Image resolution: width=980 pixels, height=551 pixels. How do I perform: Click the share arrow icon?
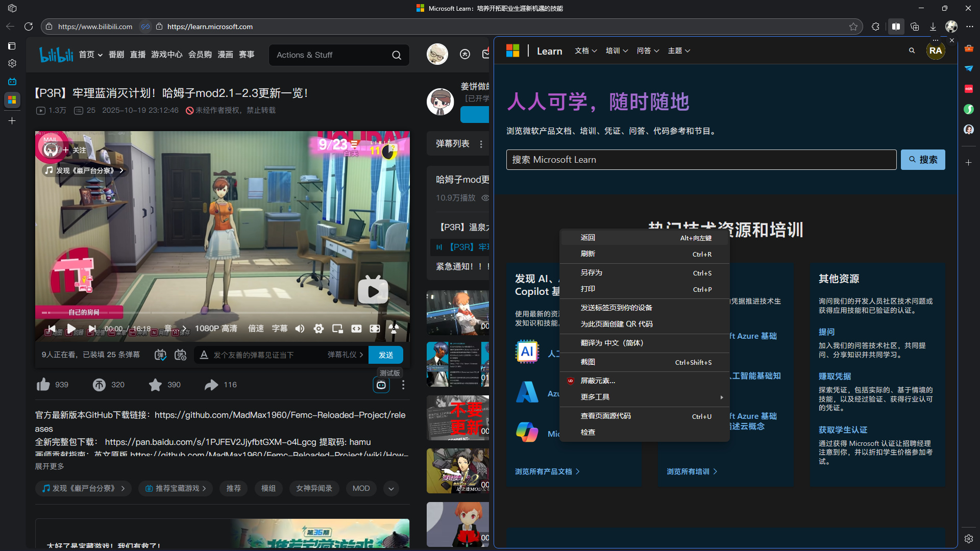pos(211,385)
